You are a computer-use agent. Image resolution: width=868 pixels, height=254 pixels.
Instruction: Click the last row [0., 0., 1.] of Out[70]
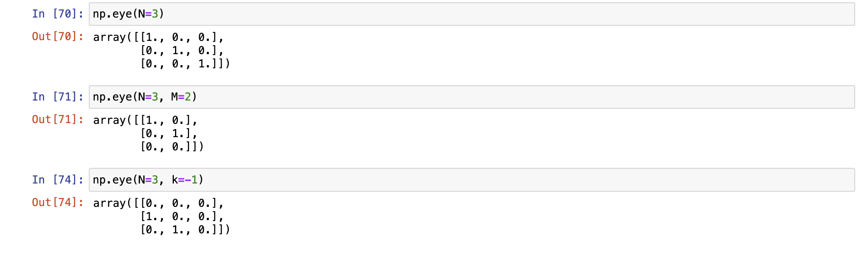(182, 64)
